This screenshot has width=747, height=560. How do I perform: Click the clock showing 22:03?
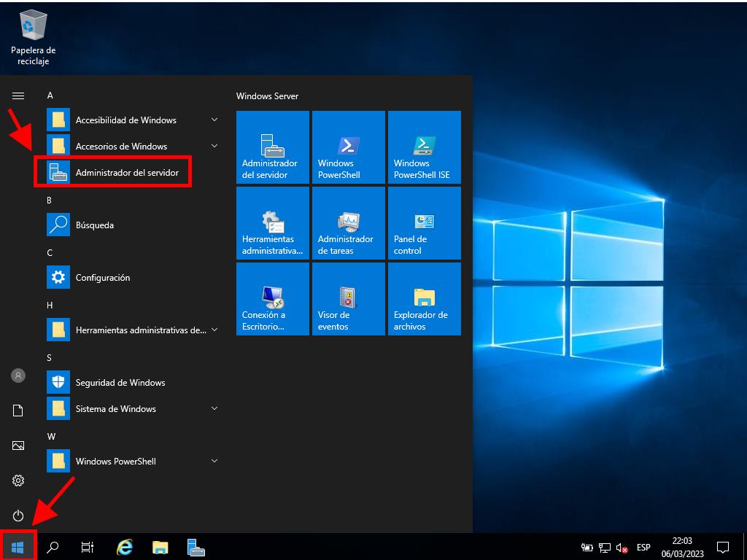click(x=682, y=547)
